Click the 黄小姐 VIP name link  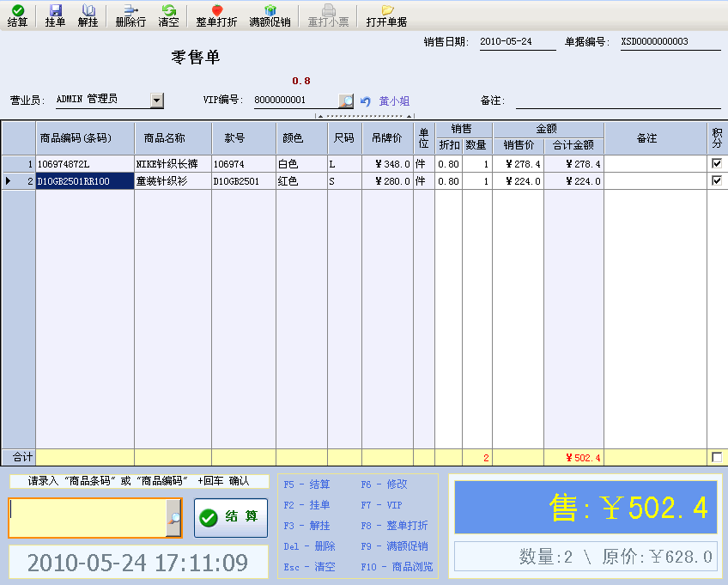394,101
